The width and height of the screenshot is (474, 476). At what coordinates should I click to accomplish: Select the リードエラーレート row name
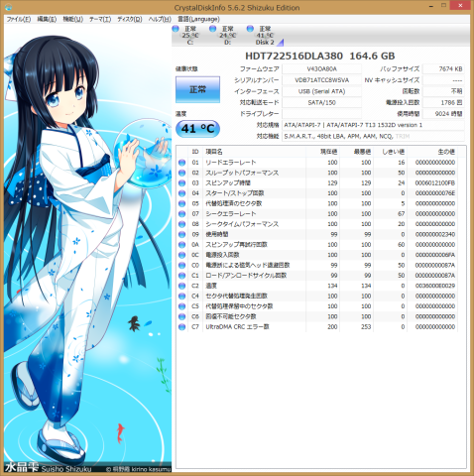tap(231, 163)
